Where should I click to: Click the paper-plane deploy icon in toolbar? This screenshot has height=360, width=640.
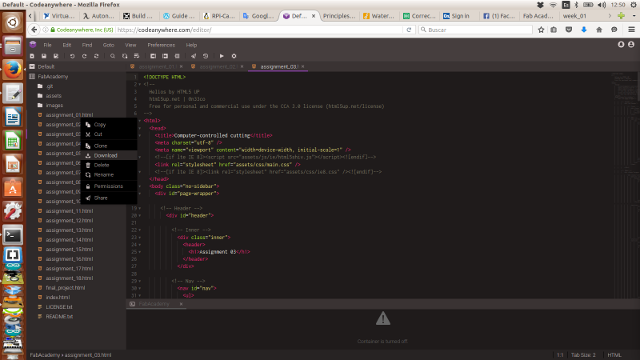click(193, 56)
